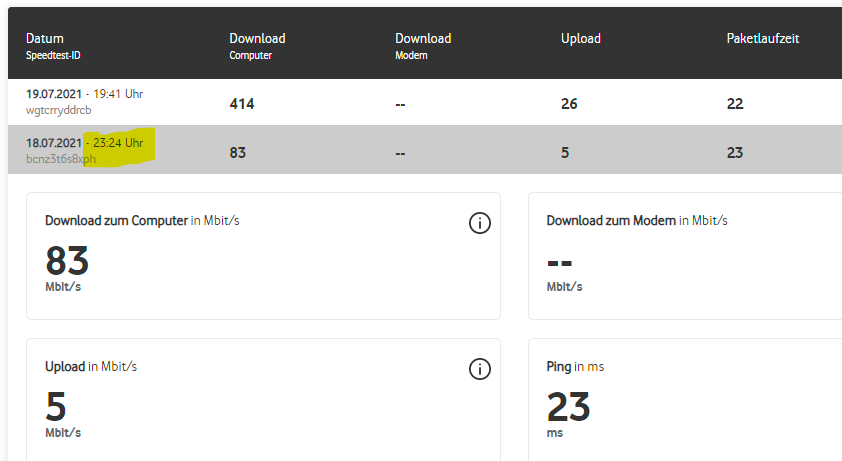Image resolution: width=842 pixels, height=461 pixels.
Task: Click the Download zum Computer card title
Action: pos(116,220)
